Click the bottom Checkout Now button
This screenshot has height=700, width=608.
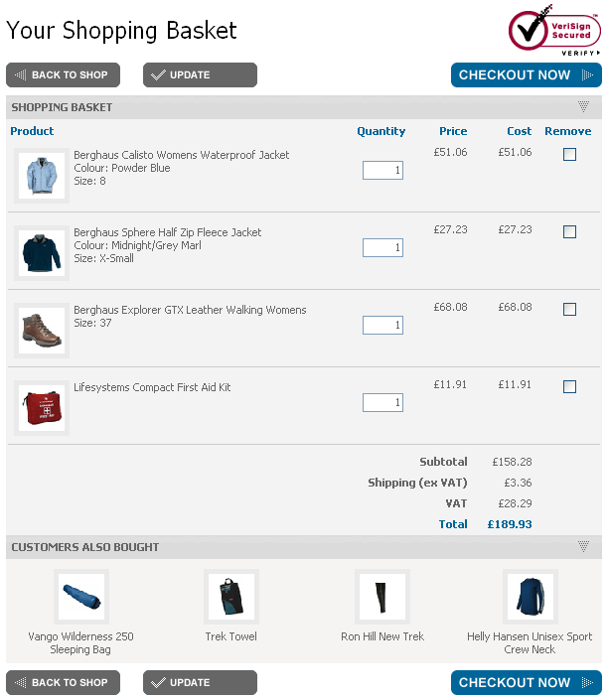pyautogui.click(x=526, y=683)
